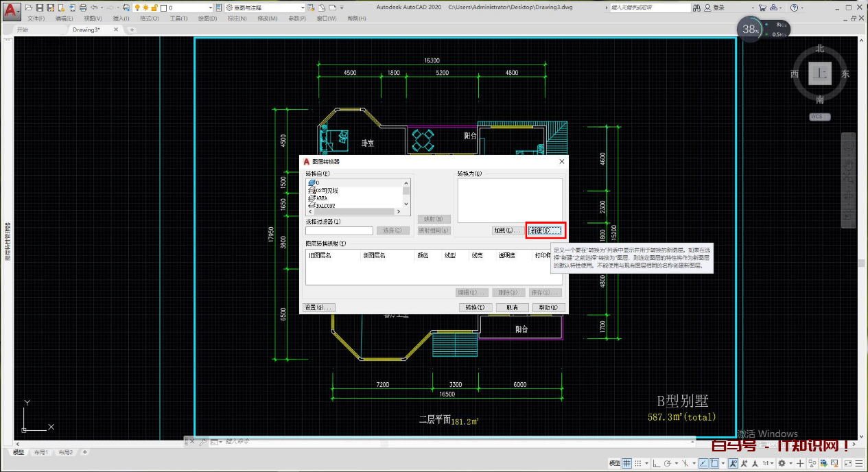Viewport: 868px width, 472px height.
Task: Click the 新建(N) button in Layer Translator dialog
Action: (x=546, y=230)
